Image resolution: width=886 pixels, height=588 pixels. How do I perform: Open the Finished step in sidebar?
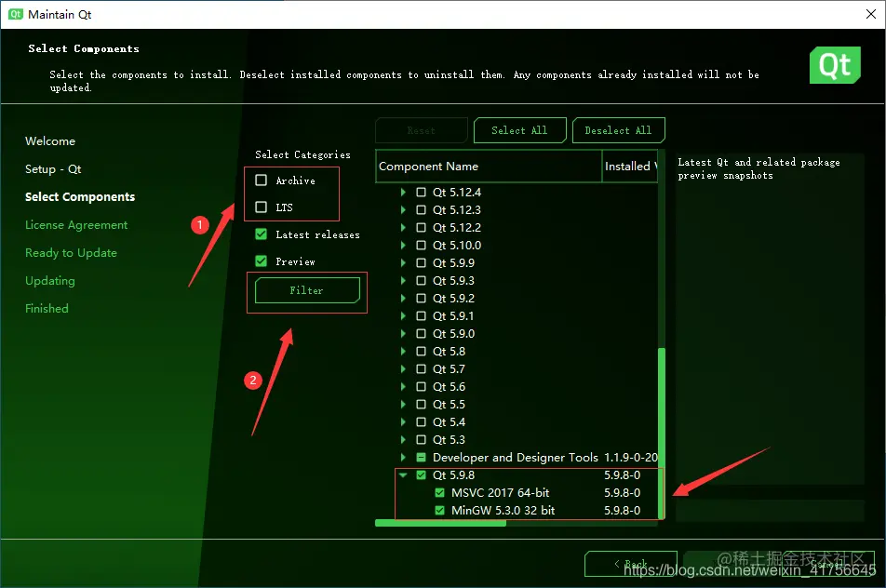47,308
